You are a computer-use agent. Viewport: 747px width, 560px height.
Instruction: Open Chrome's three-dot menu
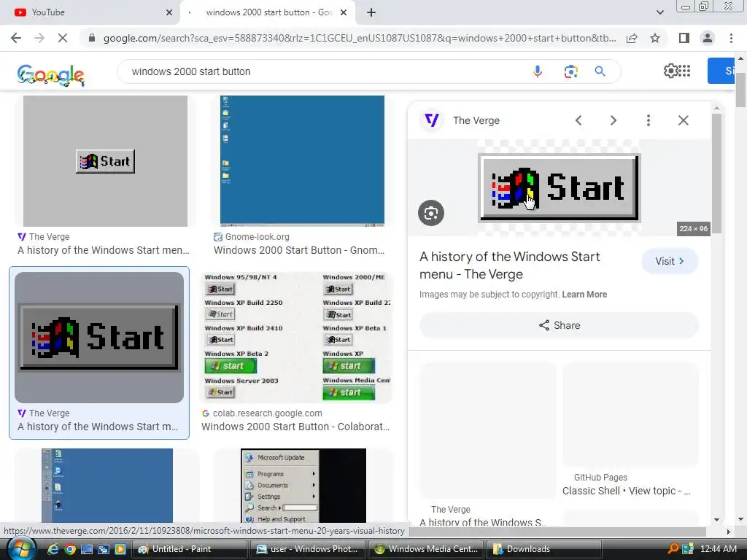tap(731, 38)
